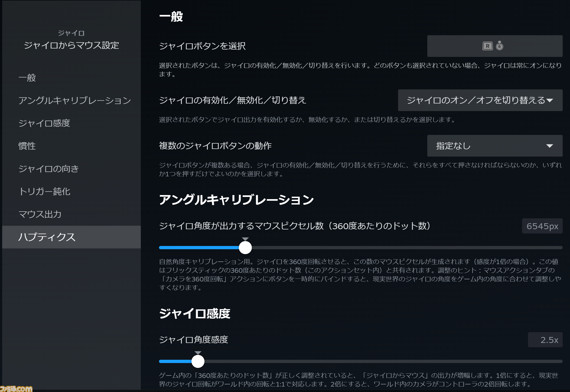Click the ジャイロ角度感度 slider handle
The image size is (570, 392).
tap(198, 361)
